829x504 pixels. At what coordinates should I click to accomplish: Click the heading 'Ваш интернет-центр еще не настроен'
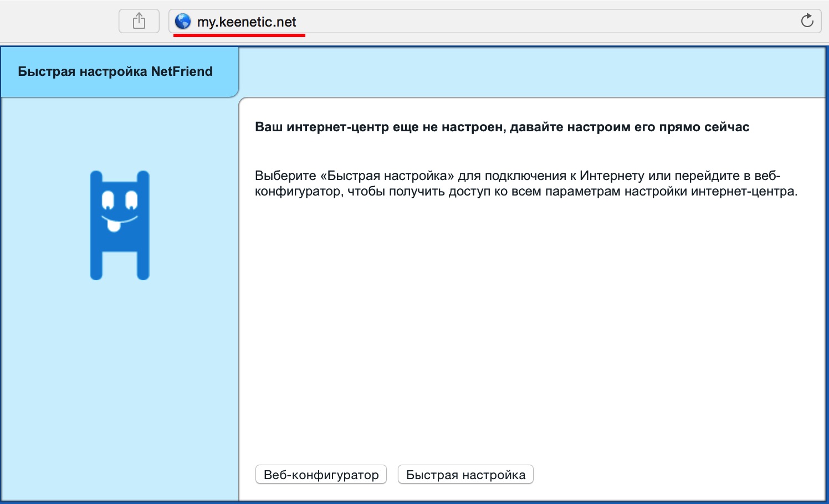[502, 127]
